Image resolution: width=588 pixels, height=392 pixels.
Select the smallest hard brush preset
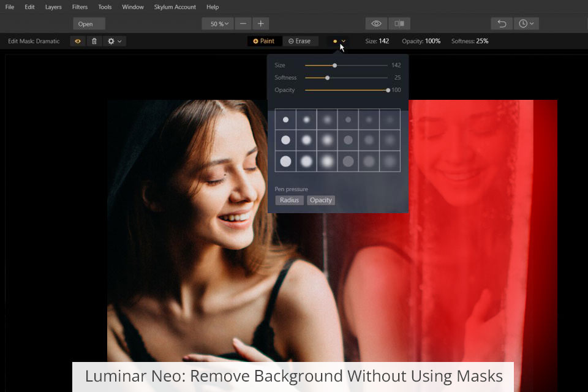coord(286,119)
